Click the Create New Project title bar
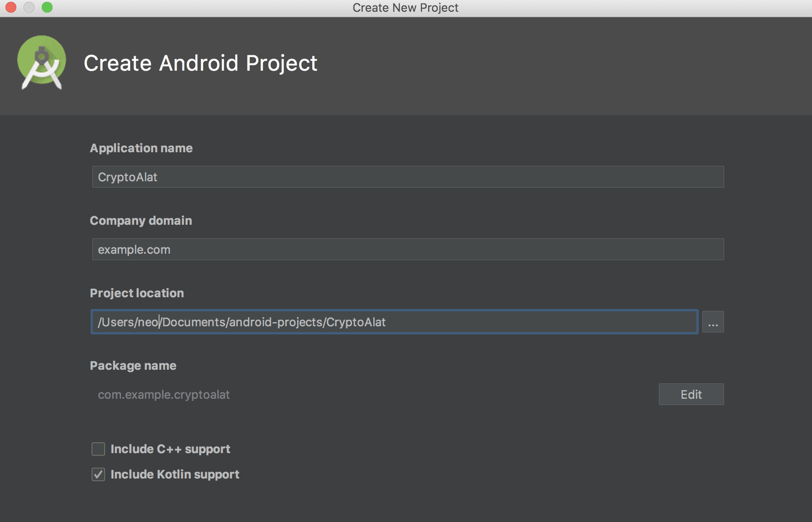The height and width of the screenshot is (522, 812). [406, 7]
